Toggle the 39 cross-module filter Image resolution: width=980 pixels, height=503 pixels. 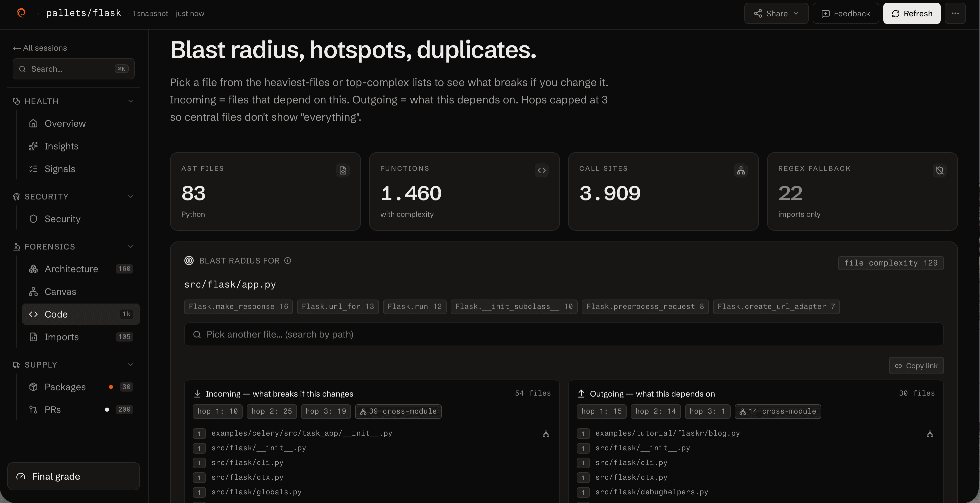[x=398, y=412]
